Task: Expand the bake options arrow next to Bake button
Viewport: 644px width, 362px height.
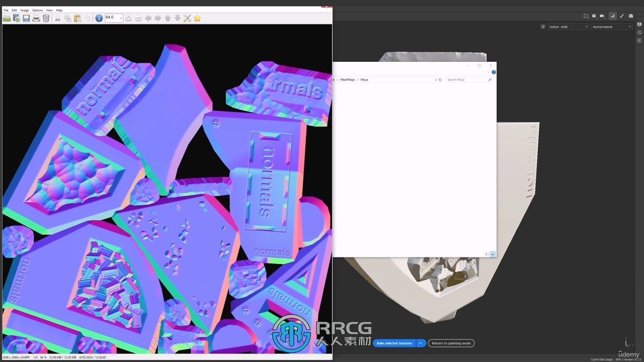Action: (421, 343)
